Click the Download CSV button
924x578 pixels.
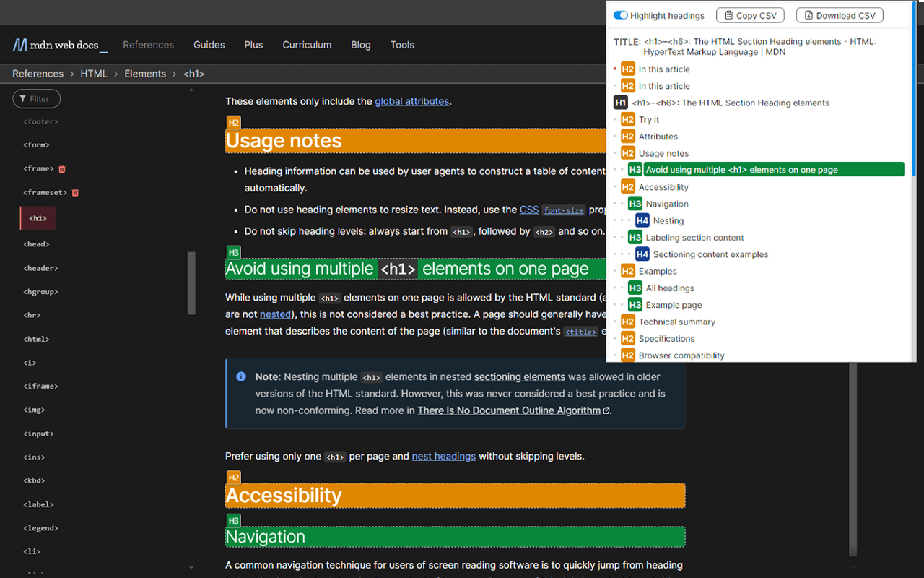pyautogui.click(x=839, y=14)
